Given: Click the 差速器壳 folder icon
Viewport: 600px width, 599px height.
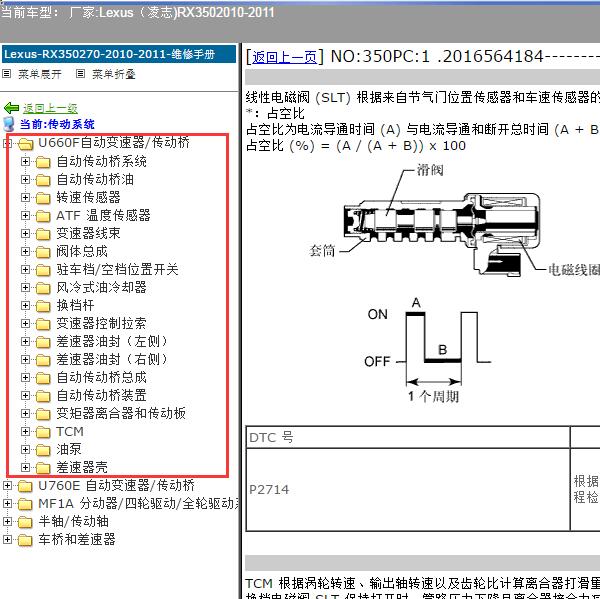Looking at the screenshot, I should pos(43,468).
